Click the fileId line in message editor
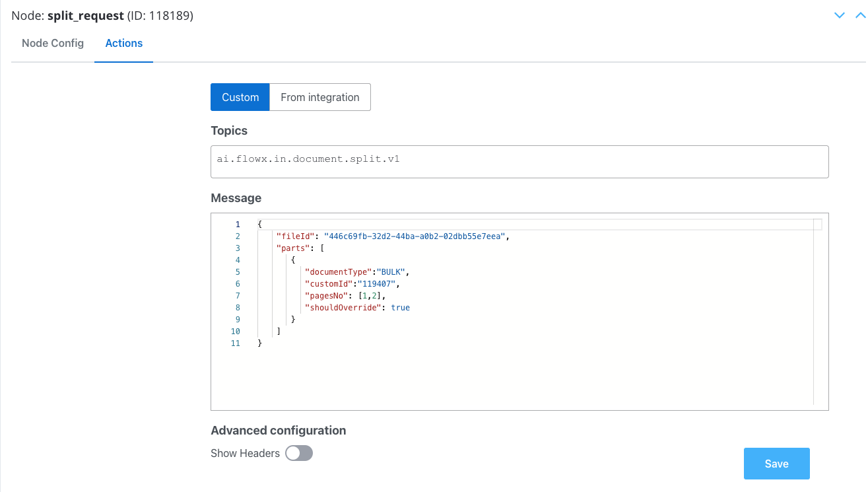The width and height of the screenshot is (868, 492). point(393,236)
